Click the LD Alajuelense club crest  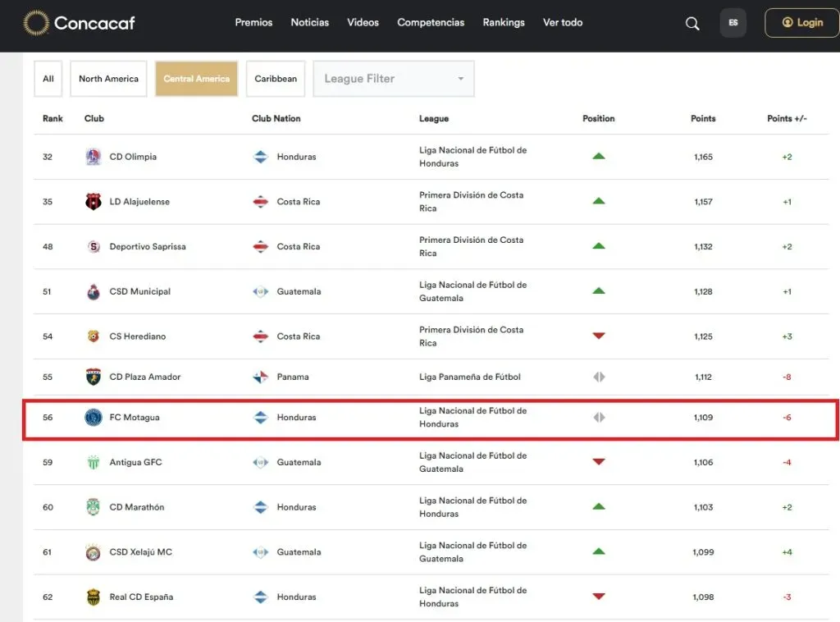[94, 202]
